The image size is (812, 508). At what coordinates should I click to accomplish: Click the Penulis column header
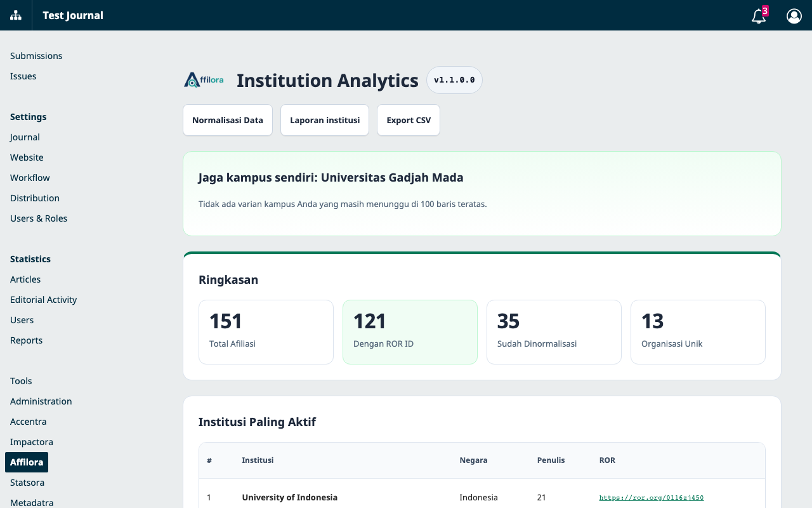[x=551, y=460]
